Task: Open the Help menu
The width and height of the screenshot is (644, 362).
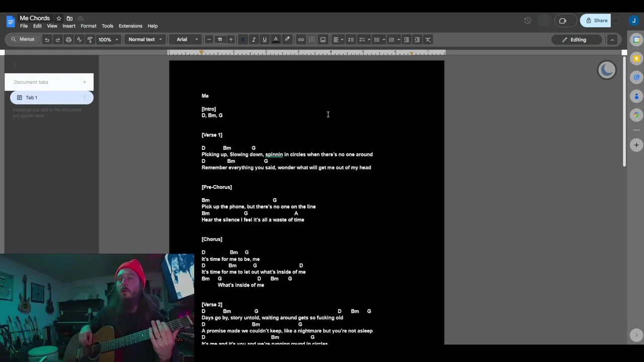Action: point(153,26)
